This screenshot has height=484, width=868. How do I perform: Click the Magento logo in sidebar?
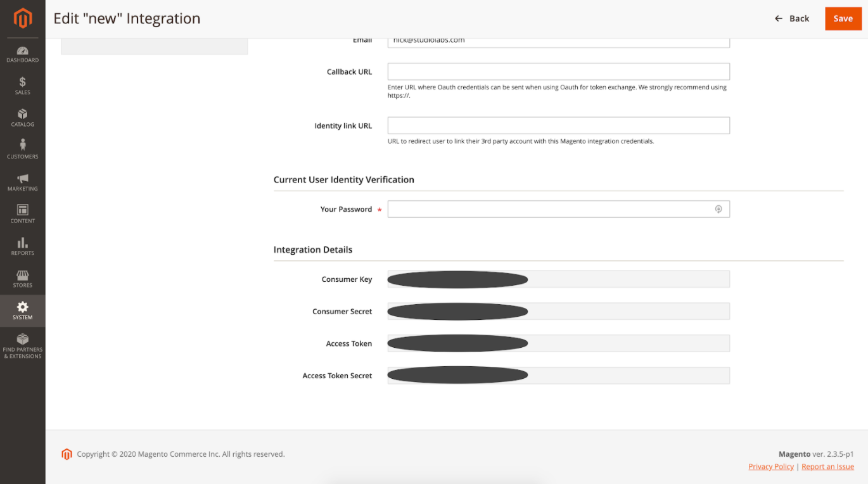(23, 18)
